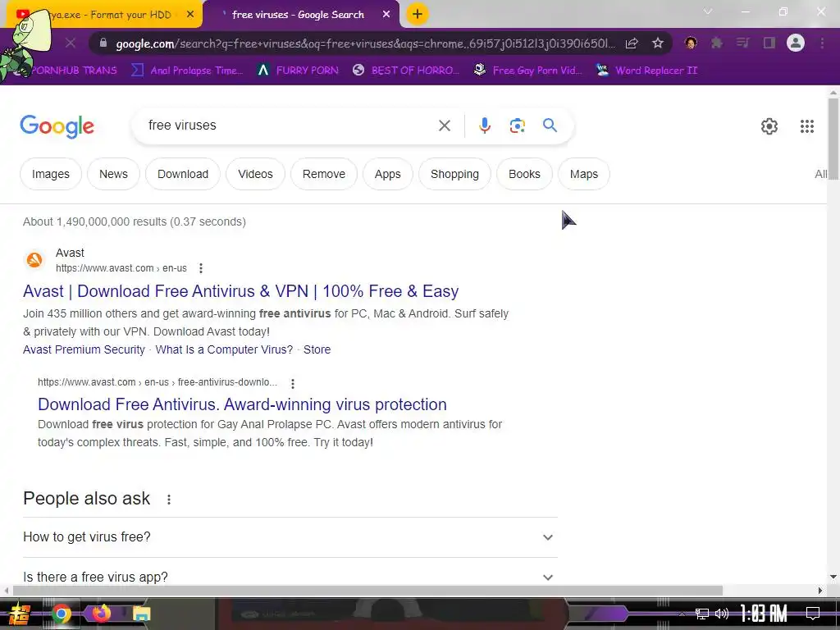Stop loading the page with the X
840x630 pixels.
(71, 43)
